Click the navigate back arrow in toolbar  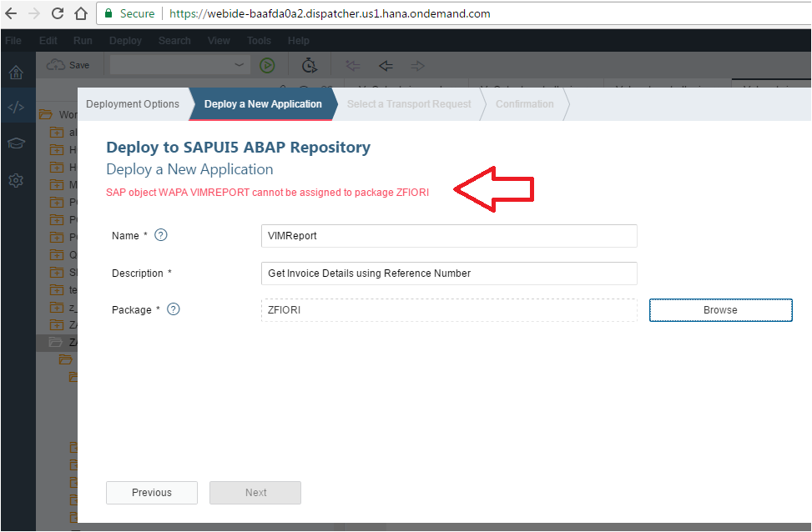pyautogui.click(x=386, y=66)
